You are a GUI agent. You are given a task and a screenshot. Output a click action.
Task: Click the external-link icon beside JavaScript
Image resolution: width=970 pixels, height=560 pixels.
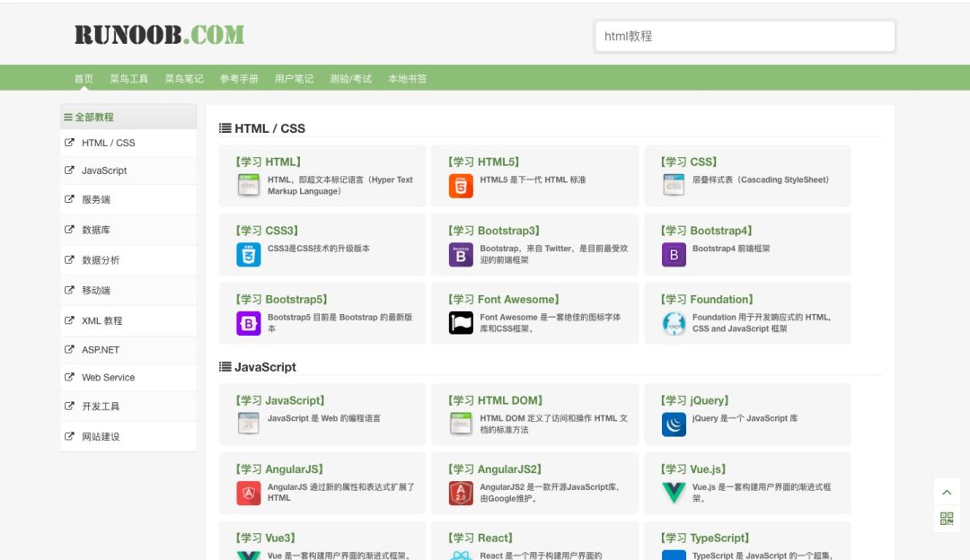pos(69,170)
